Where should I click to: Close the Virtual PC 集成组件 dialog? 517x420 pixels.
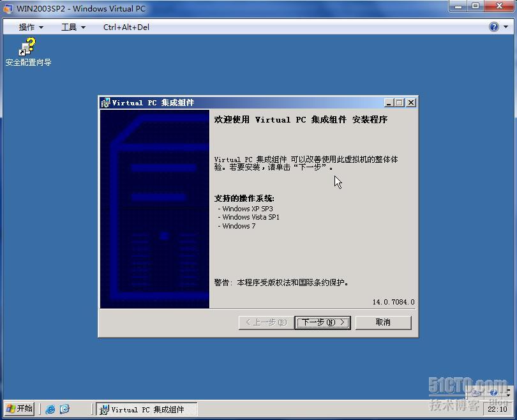coord(411,103)
